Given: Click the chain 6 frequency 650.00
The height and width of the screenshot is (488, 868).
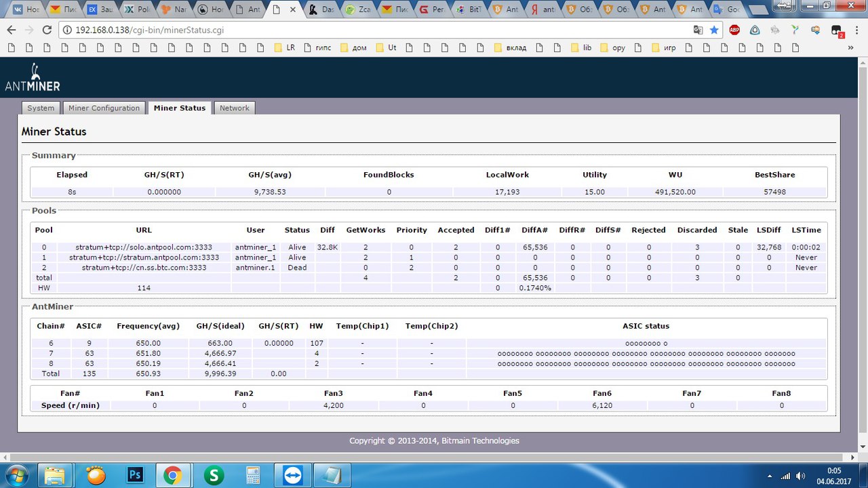Looking at the screenshot, I should pyautogui.click(x=149, y=343).
